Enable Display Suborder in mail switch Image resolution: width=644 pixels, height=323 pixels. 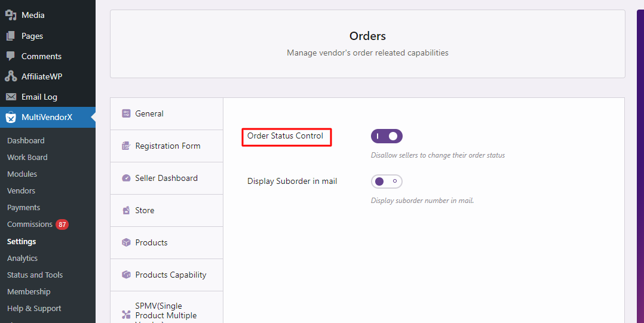[387, 182]
